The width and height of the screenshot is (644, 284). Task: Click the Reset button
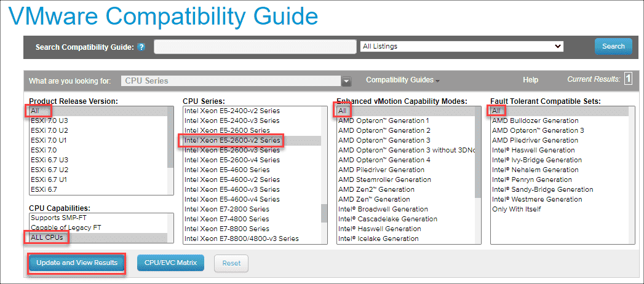click(x=231, y=263)
